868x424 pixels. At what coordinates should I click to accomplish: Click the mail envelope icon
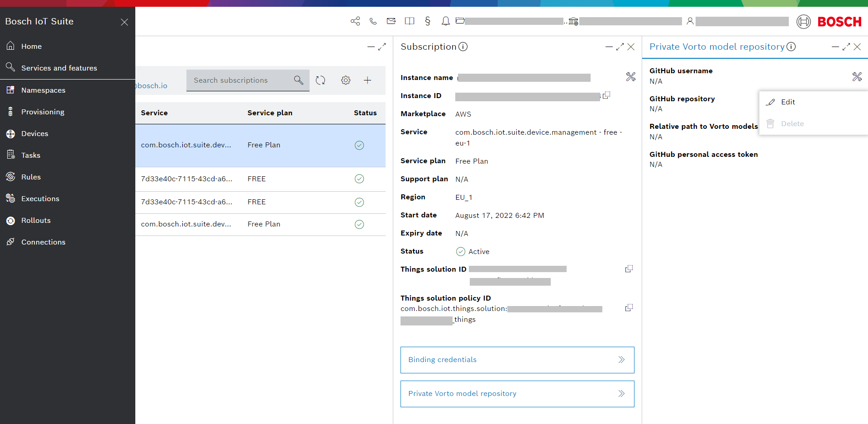[391, 21]
